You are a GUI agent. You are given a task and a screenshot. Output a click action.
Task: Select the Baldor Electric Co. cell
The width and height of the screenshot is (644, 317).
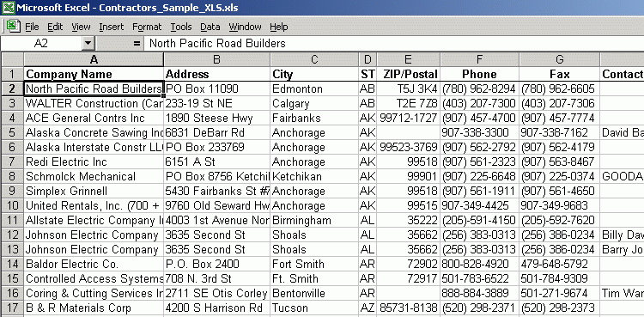point(94,264)
